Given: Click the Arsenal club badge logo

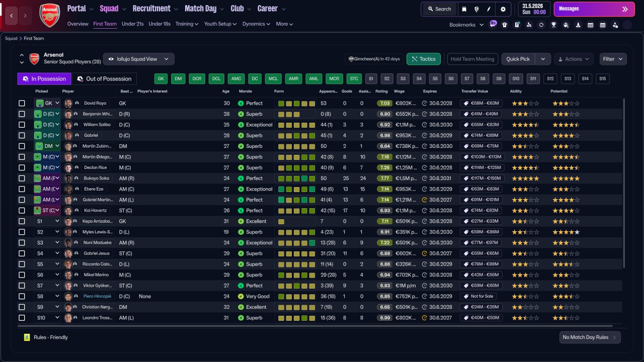Looking at the screenshot, I should [49, 15].
